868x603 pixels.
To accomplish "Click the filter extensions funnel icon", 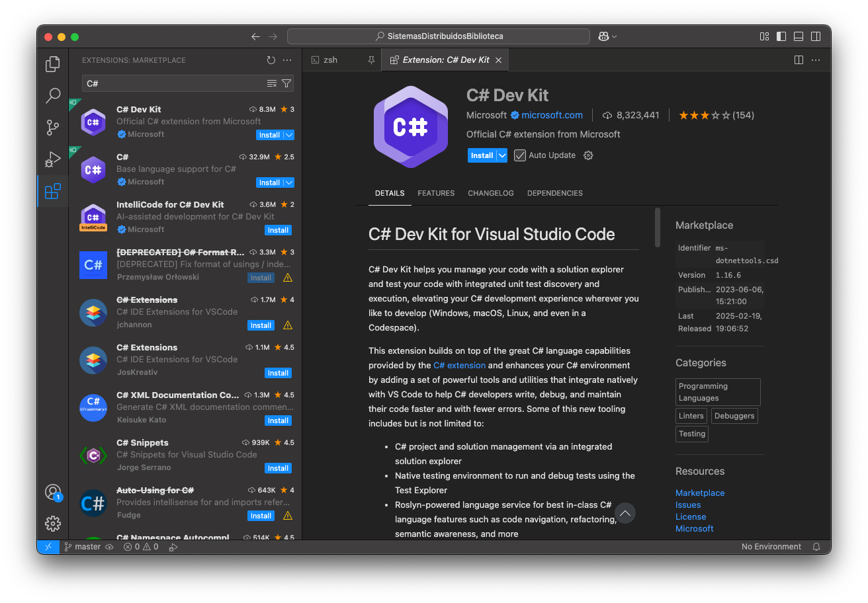I will (286, 83).
